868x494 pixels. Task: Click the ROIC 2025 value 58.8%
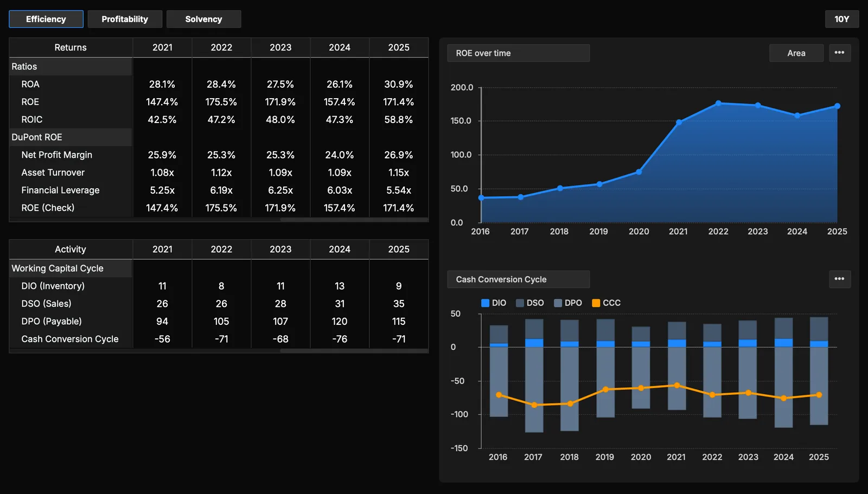point(399,120)
